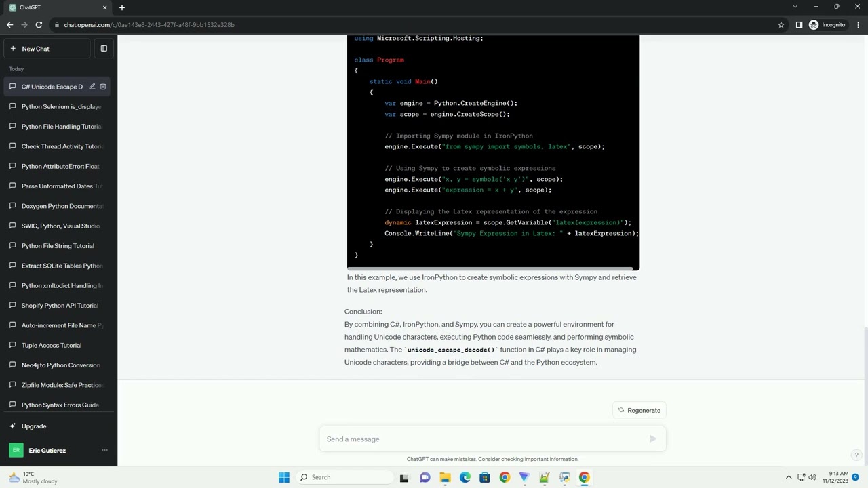Open 'Parse Unformatted Dates' conversation

tap(58, 186)
